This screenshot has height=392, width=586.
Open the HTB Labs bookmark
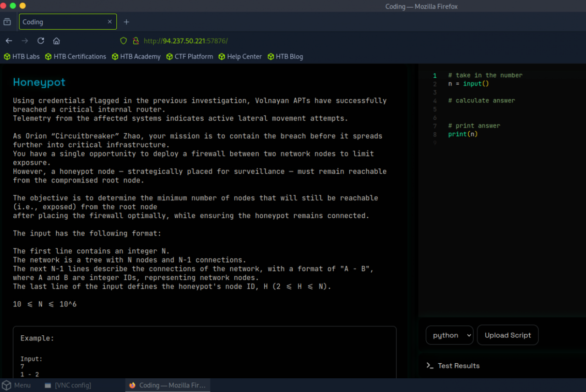click(x=22, y=57)
